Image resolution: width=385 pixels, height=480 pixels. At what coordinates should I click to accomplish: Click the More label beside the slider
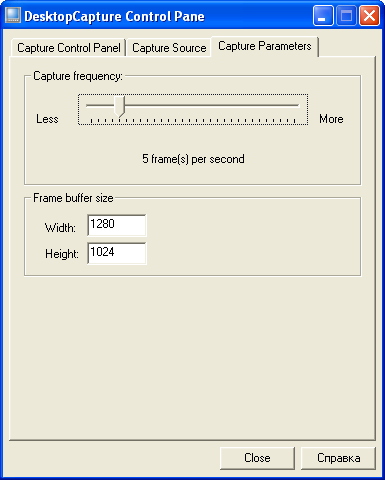[x=331, y=119]
